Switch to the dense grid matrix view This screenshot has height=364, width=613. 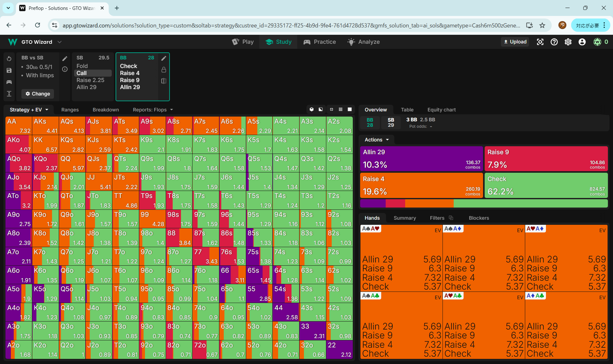[x=341, y=110]
